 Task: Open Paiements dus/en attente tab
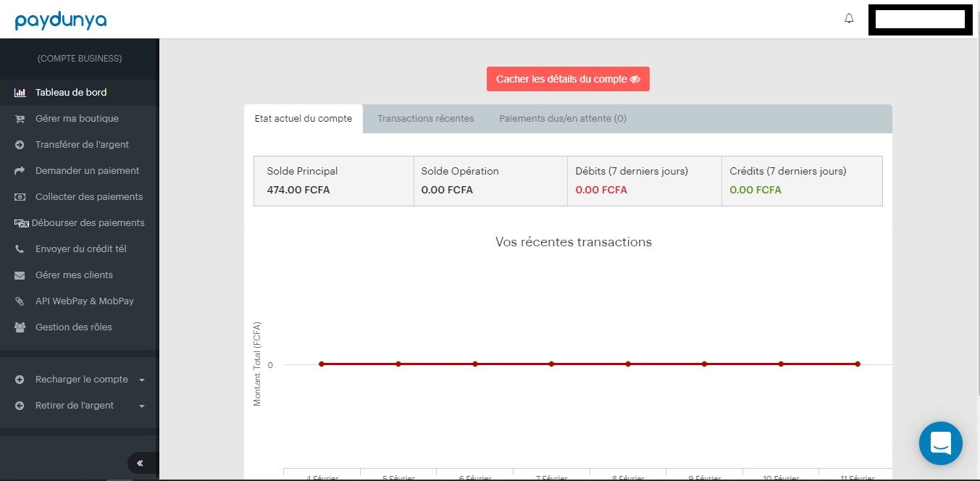563,119
